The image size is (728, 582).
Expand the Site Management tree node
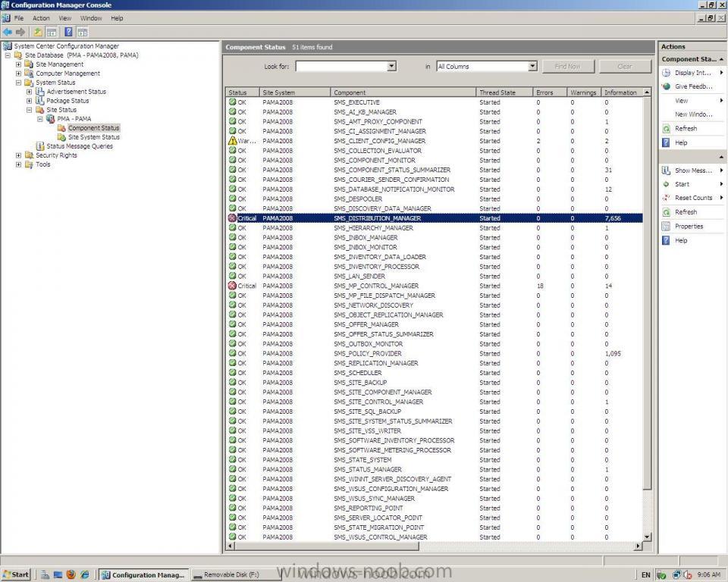click(x=18, y=64)
